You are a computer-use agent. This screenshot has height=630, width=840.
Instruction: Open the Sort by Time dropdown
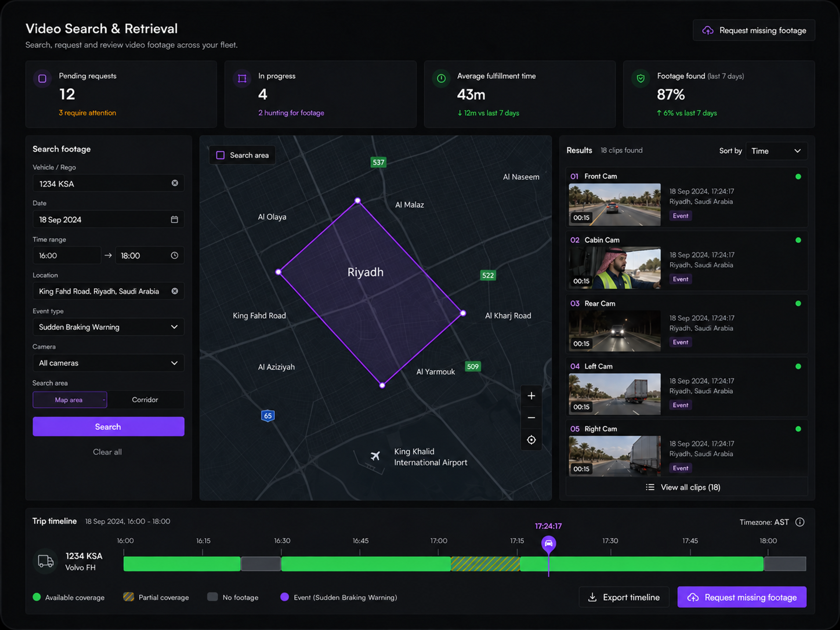tap(776, 151)
